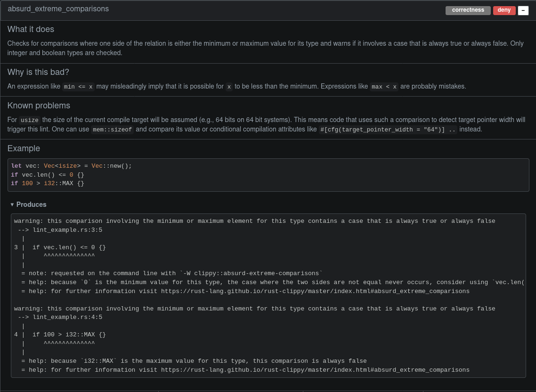Select the max < x code snippet
Image resolution: width=536 pixels, height=392 pixels.
[x=384, y=87]
